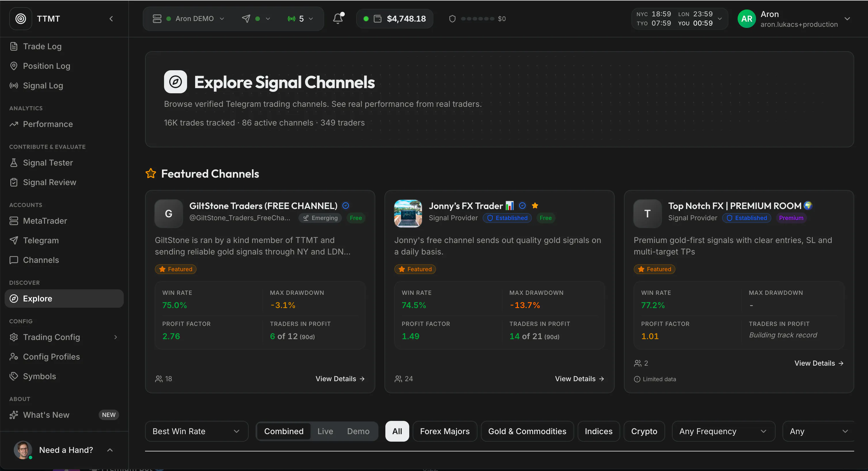Filter by Indices
Image resolution: width=868 pixels, height=471 pixels.
[598, 431]
